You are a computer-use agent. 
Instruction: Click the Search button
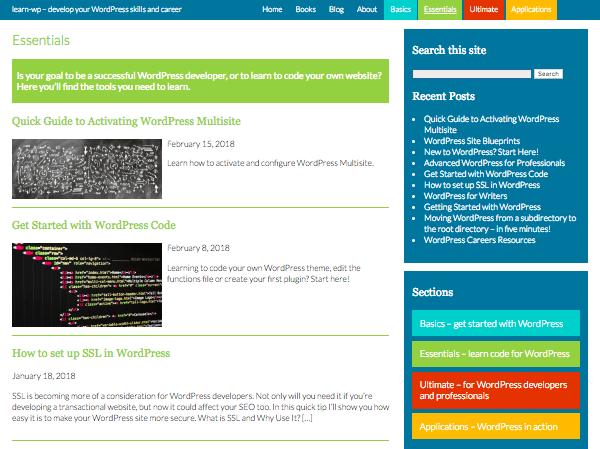click(x=548, y=74)
